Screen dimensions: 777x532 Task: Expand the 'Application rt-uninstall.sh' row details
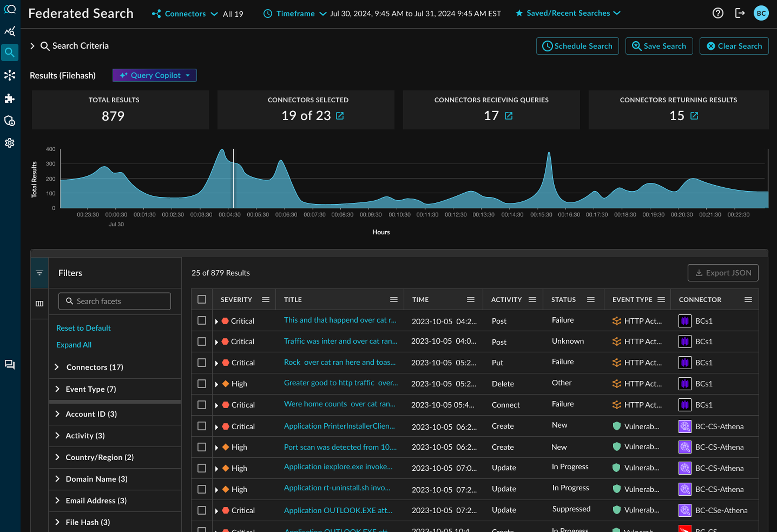[x=217, y=490]
